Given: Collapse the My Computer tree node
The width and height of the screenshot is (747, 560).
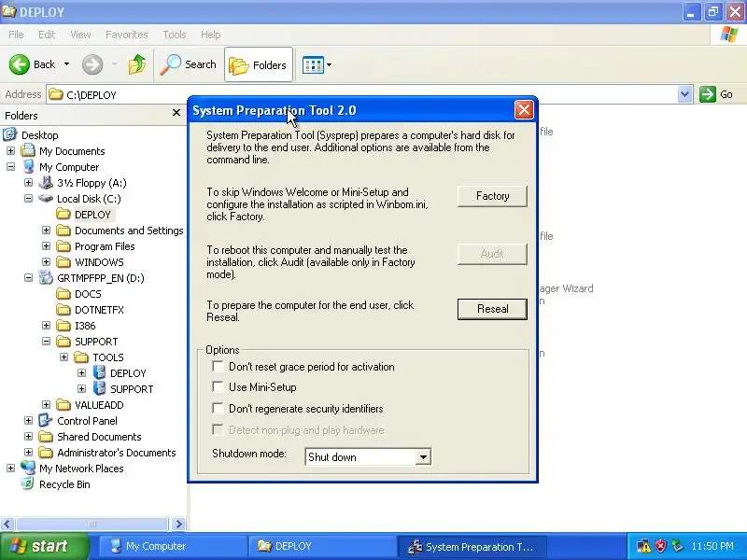Looking at the screenshot, I should point(10,167).
